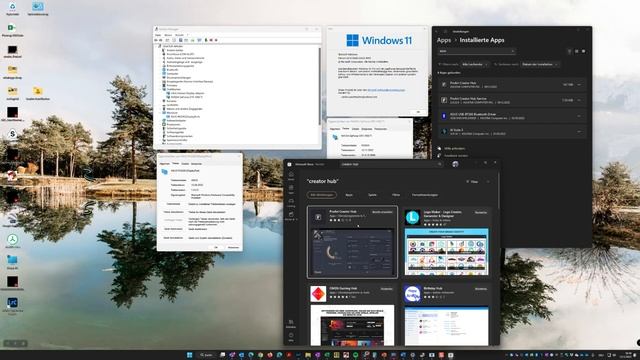Switch to Allgemein tab in NVIDIA properties dialog

[x=335, y=129]
